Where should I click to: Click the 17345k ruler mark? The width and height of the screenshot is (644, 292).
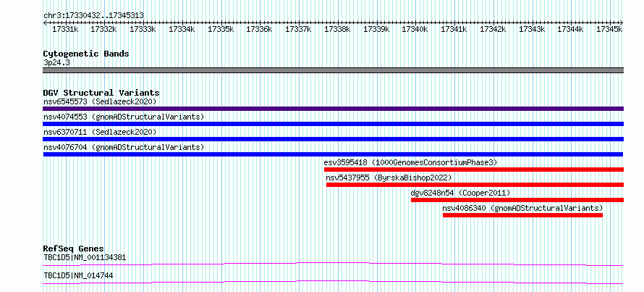609,29
